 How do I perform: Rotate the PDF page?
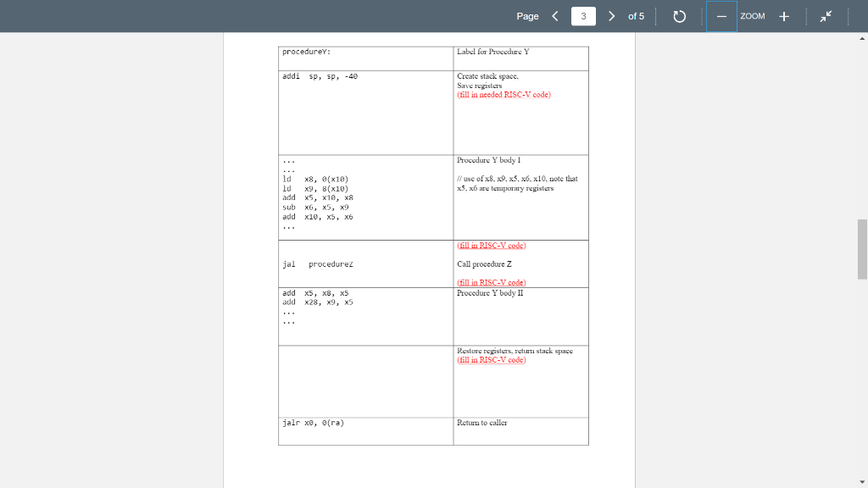coord(680,15)
